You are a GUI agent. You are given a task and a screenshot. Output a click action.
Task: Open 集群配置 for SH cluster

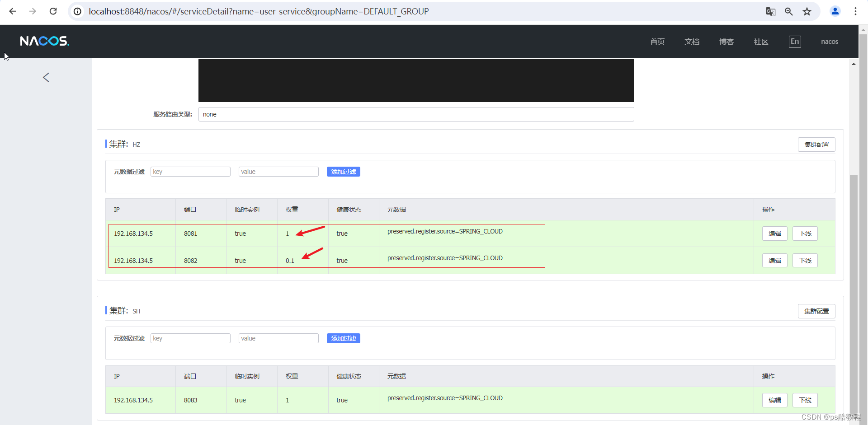pos(816,311)
